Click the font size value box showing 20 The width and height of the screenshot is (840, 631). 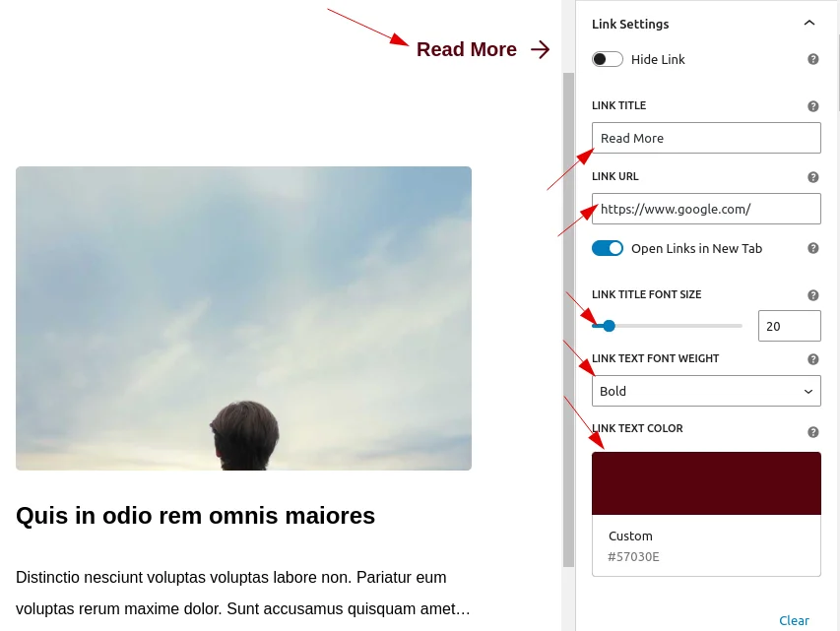pyautogui.click(x=789, y=325)
